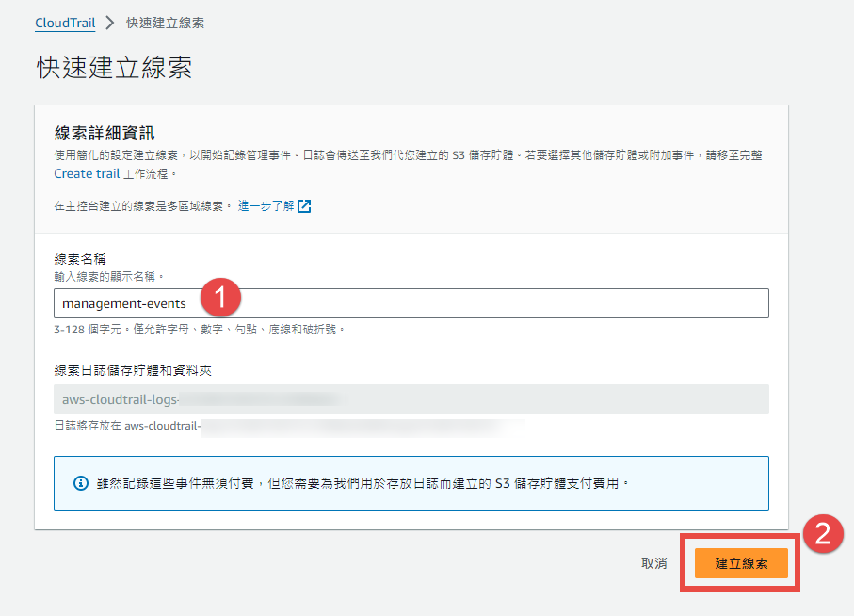
Task: Click the Create trail workflow link
Action: 87,173
